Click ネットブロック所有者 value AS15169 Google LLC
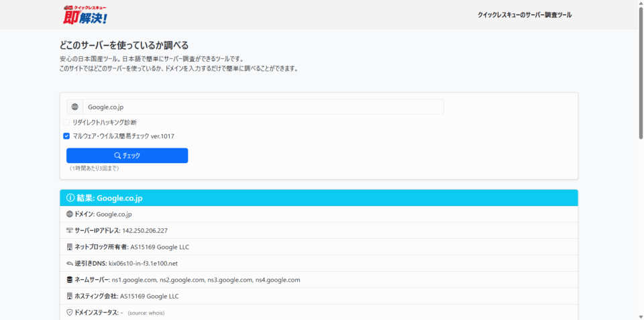The height and width of the screenshot is (320, 644). point(160,247)
